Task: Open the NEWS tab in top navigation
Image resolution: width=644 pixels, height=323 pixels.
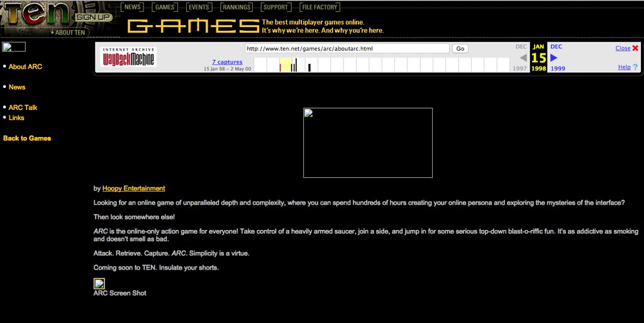Action: pos(132,8)
